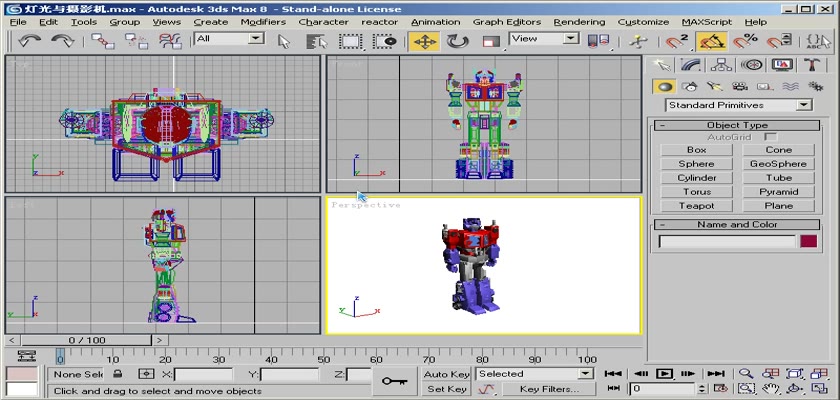The image size is (840, 400).
Task: Click the 0 / 100 time slider
Action: point(87,340)
